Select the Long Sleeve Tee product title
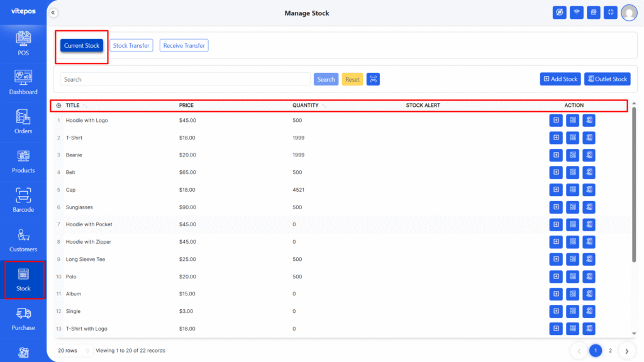644x362 pixels. [86, 260]
